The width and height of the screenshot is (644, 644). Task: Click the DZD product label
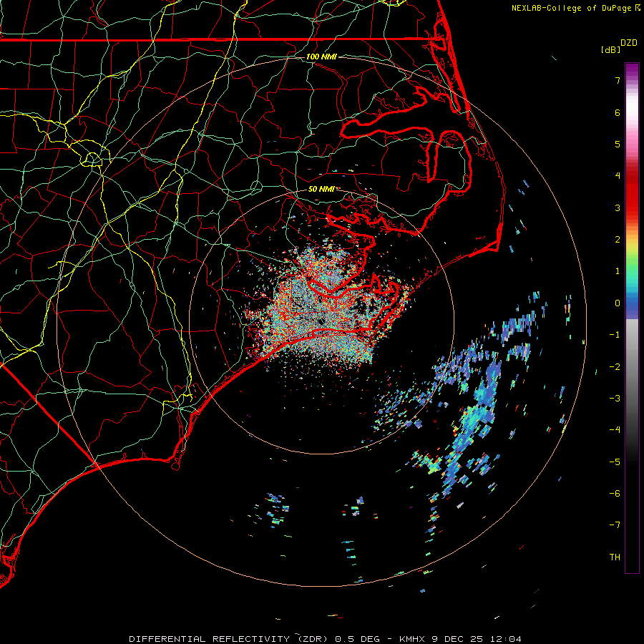[x=629, y=43]
